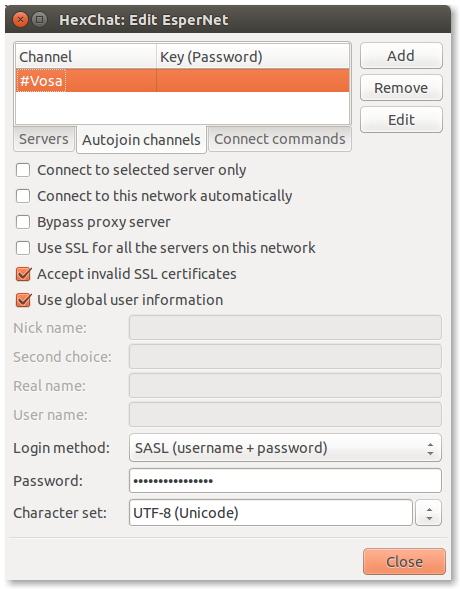
Task: Open the Connect commands tab
Action: coord(280,139)
